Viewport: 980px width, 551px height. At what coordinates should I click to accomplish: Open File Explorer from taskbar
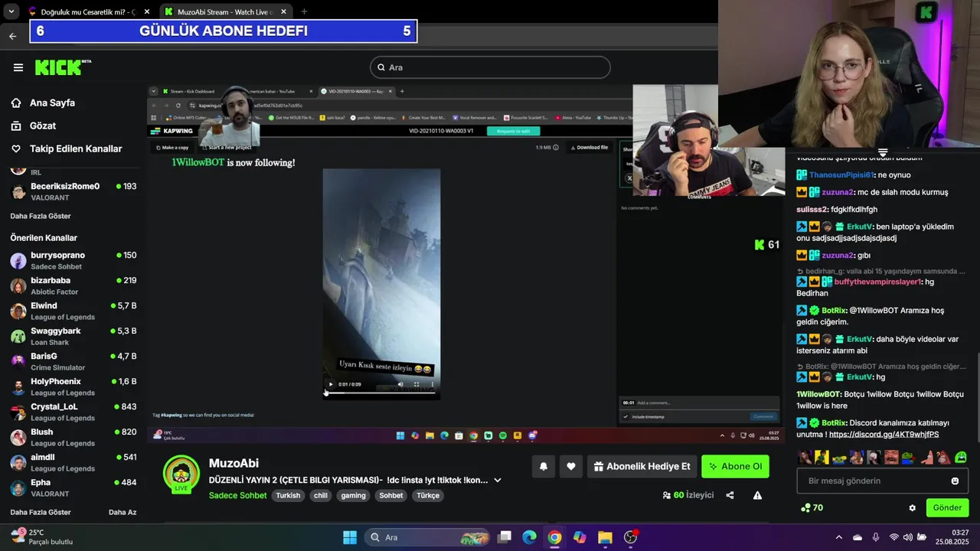click(605, 537)
